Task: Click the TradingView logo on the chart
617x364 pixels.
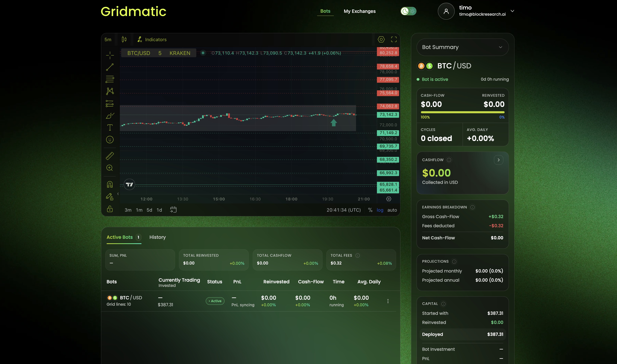Action: [129, 184]
